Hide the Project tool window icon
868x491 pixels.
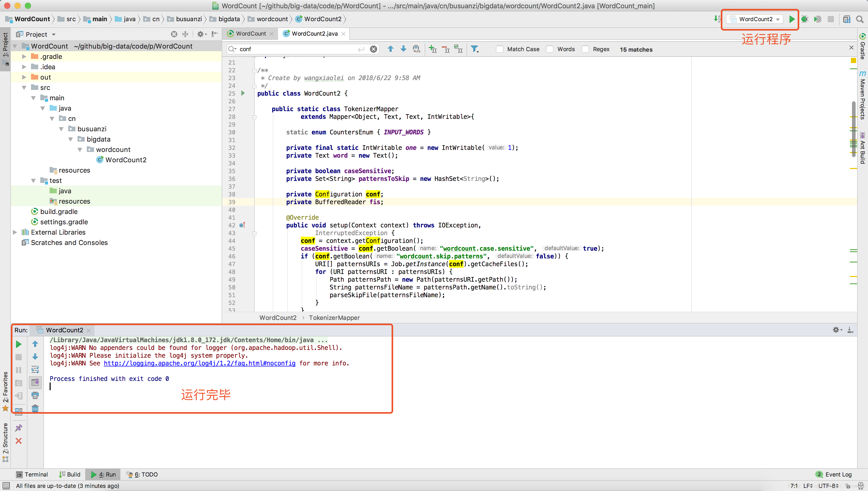click(x=215, y=34)
